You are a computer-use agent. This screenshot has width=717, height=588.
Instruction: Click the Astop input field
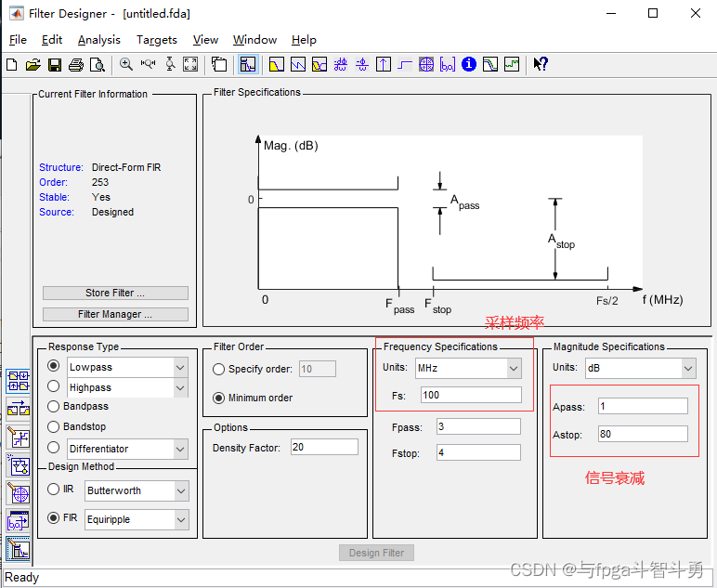point(643,434)
